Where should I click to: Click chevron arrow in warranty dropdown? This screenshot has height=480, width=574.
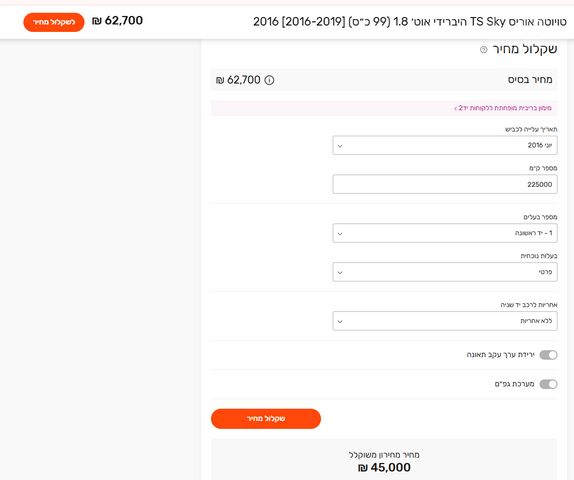(340, 321)
